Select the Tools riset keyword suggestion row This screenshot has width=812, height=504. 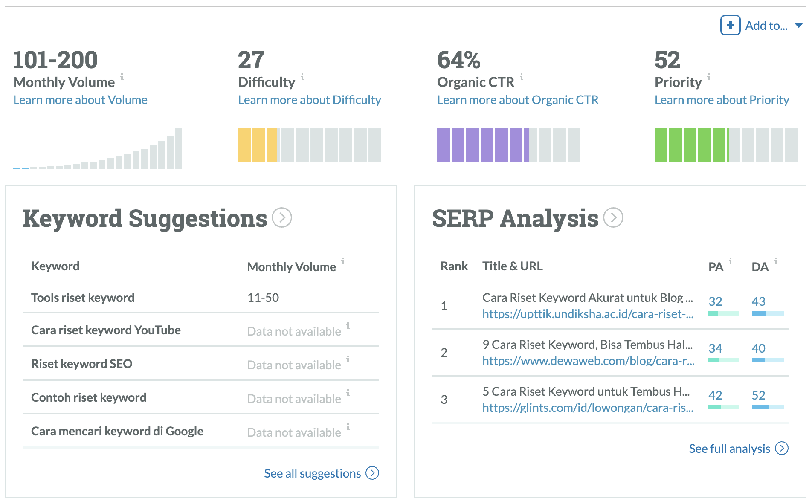click(82, 297)
